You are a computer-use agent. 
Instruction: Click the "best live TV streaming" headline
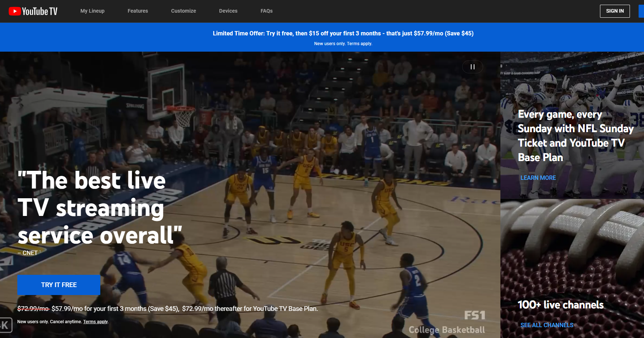click(x=100, y=208)
